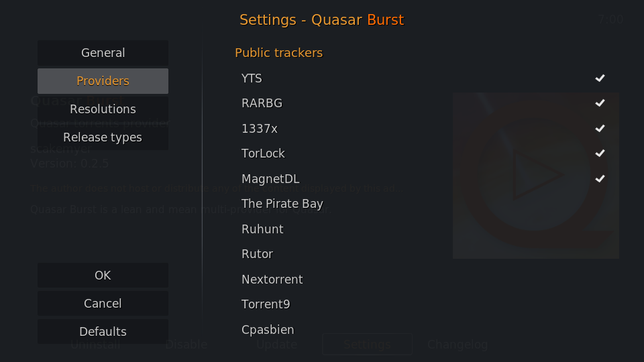
Task: Turn on the Rutor tracker
Action: (x=423, y=254)
